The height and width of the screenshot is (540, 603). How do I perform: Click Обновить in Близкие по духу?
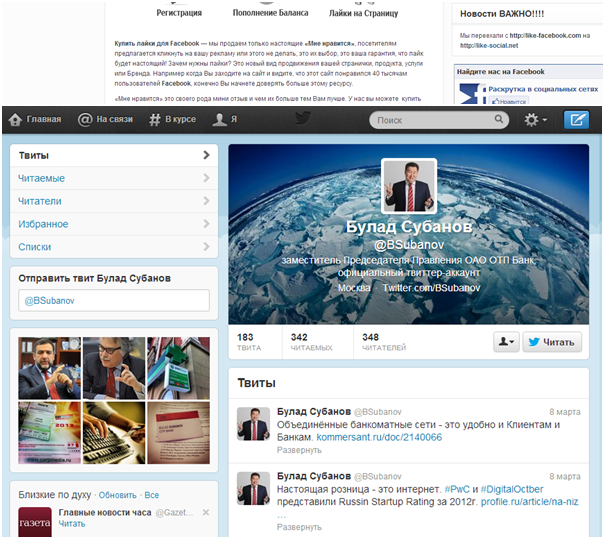pyautogui.click(x=118, y=495)
